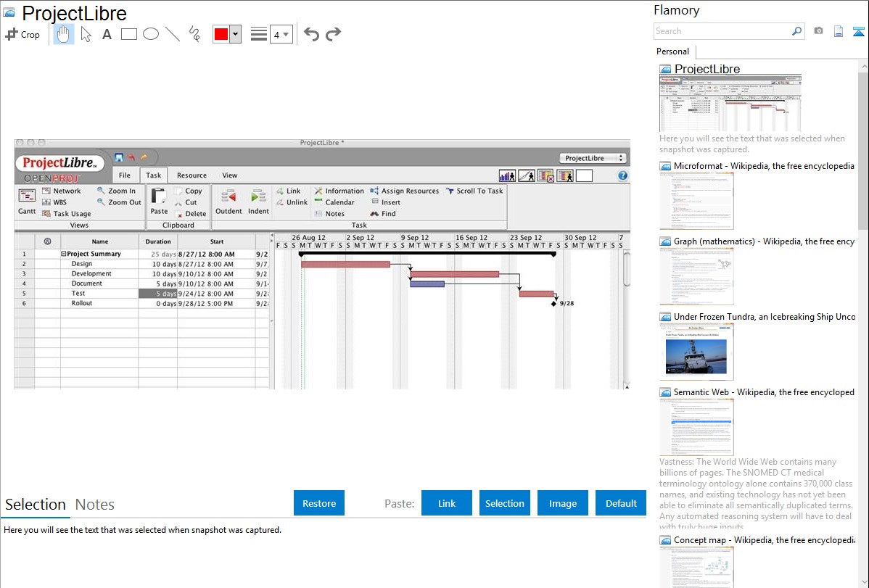Screen dimensions: 869x588
Task: Select the View ribbon tab
Action: (229, 175)
